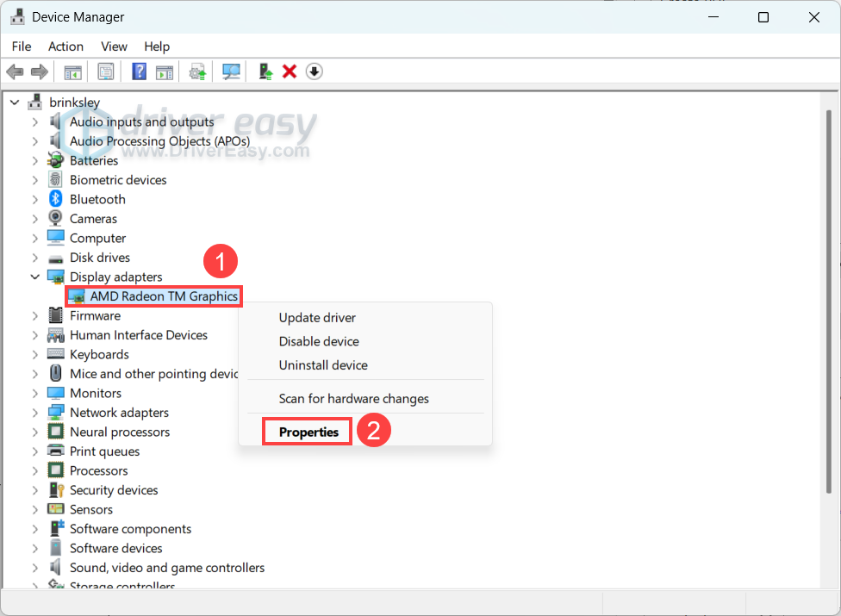Viewport: 841px width, 616px height.
Task: Minimize the Device Manager window
Action: 713,17
